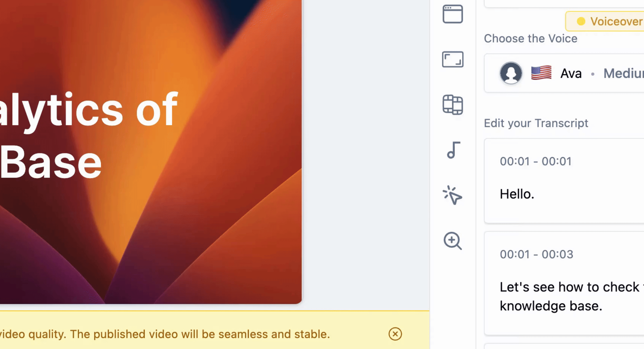The width and height of the screenshot is (644, 349).
Task: Click the US flag next to Ava
Action: [x=541, y=73]
